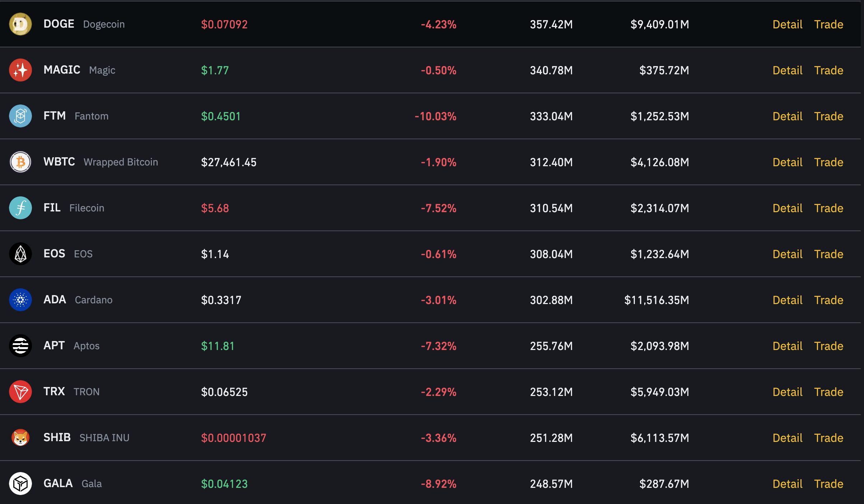Screen dimensions: 864x504
Task: Open Trade link for Filecoin
Action: [828, 208]
